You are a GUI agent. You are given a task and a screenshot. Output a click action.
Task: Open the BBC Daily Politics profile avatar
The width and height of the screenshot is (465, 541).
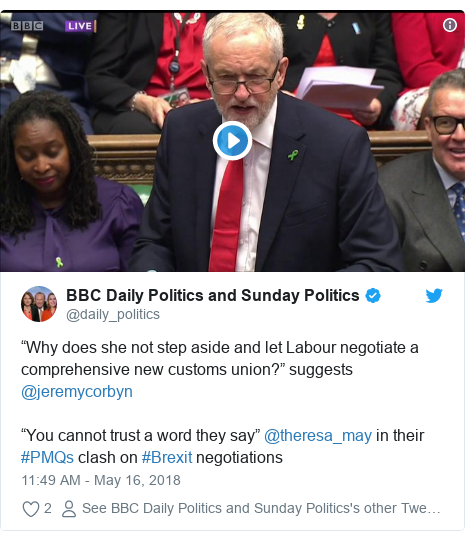(39, 304)
